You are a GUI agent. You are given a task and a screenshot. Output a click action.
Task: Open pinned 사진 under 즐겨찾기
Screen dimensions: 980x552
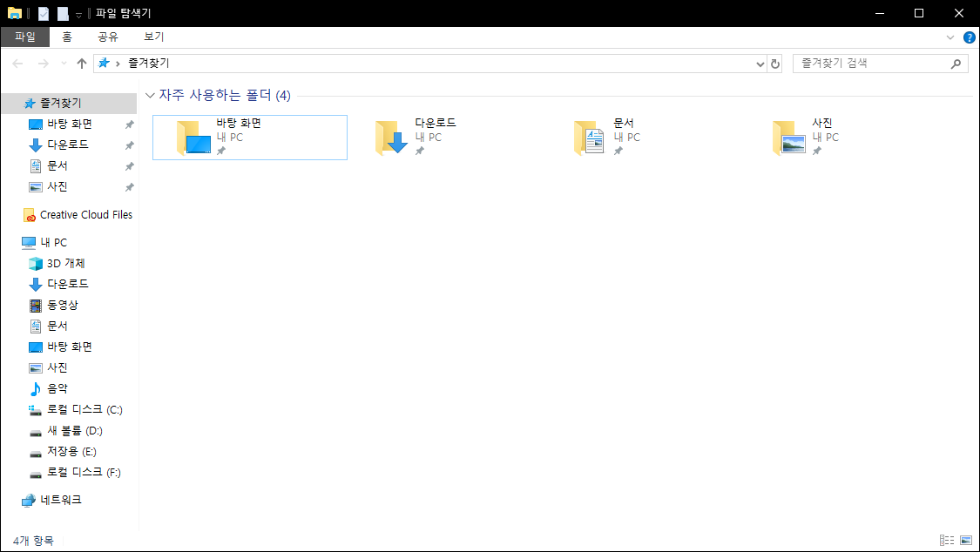57,186
